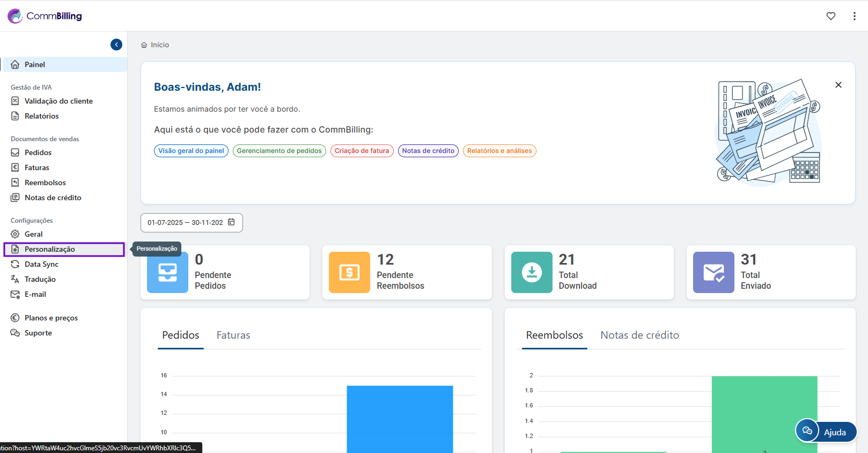This screenshot has width=868, height=453.
Task: Select the Criação de fatura tag
Action: pyautogui.click(x=362, y=151)
